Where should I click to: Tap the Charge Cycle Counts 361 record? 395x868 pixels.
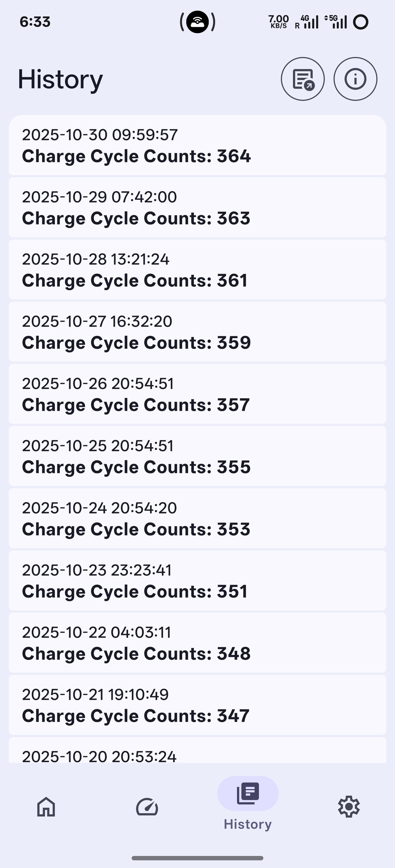[197, 270]
